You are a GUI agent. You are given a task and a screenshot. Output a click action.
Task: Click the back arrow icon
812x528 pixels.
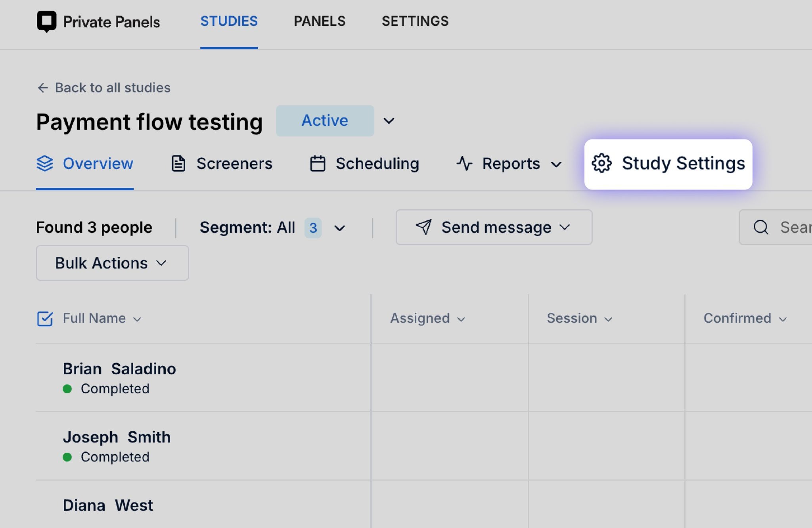point(42,88)
